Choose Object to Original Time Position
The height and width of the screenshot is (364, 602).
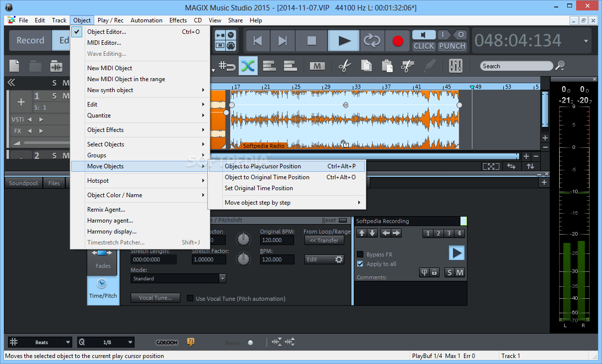click(287, 177)
